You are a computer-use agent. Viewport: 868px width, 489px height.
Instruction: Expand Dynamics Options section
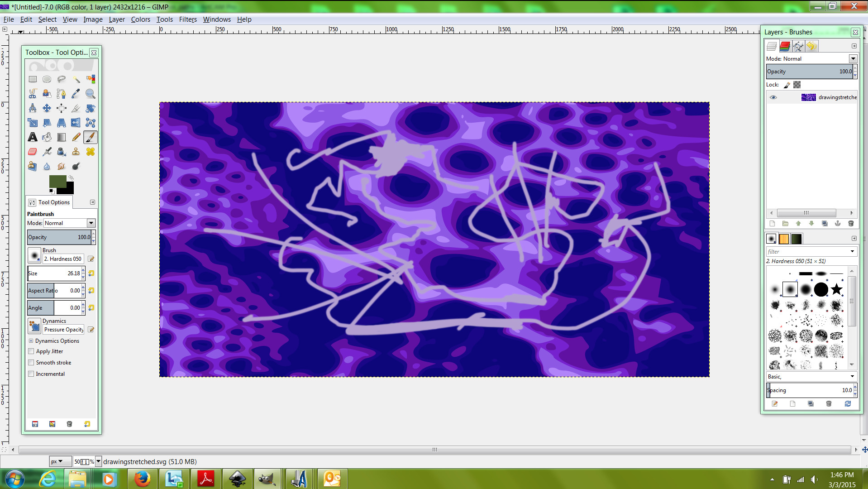[x=31, y=341]
